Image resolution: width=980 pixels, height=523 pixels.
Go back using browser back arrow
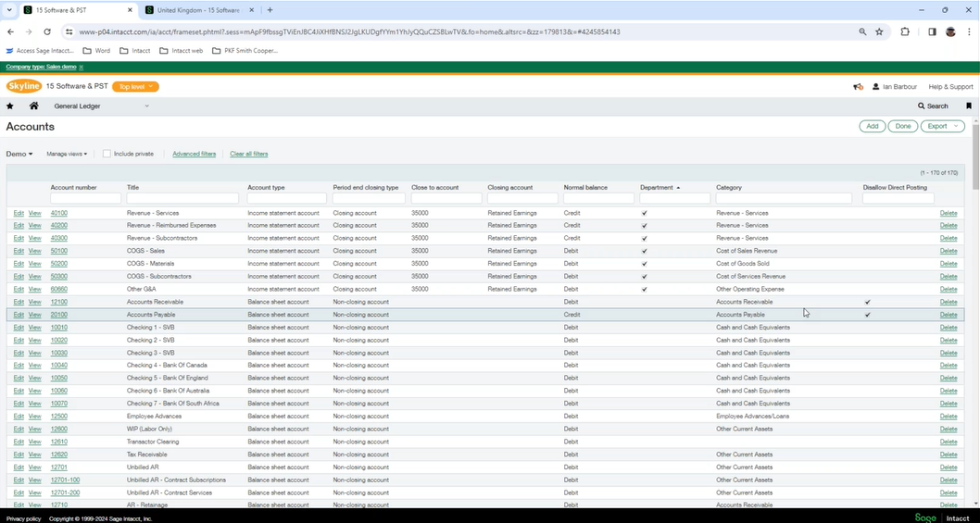(10, 31)
